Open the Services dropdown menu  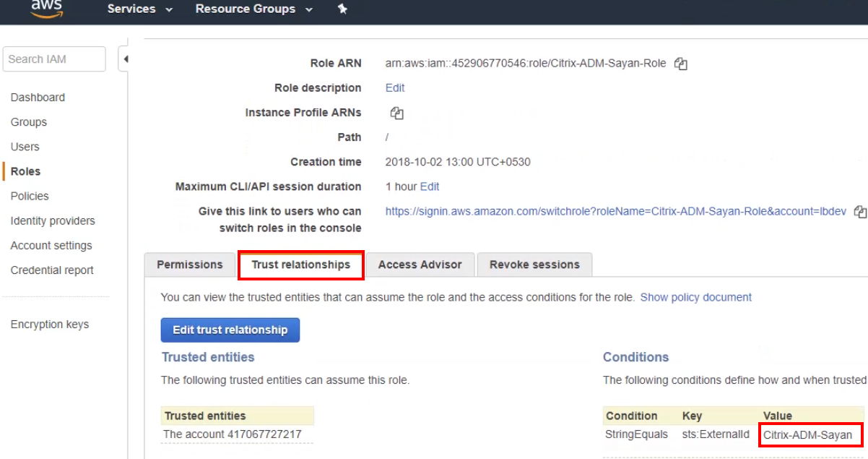(x=139, y=9)
